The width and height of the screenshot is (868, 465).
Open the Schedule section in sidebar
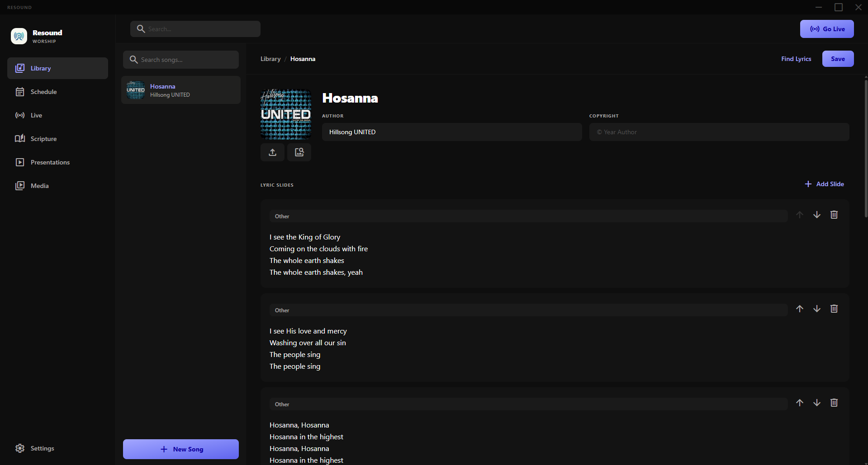[57, 92]
